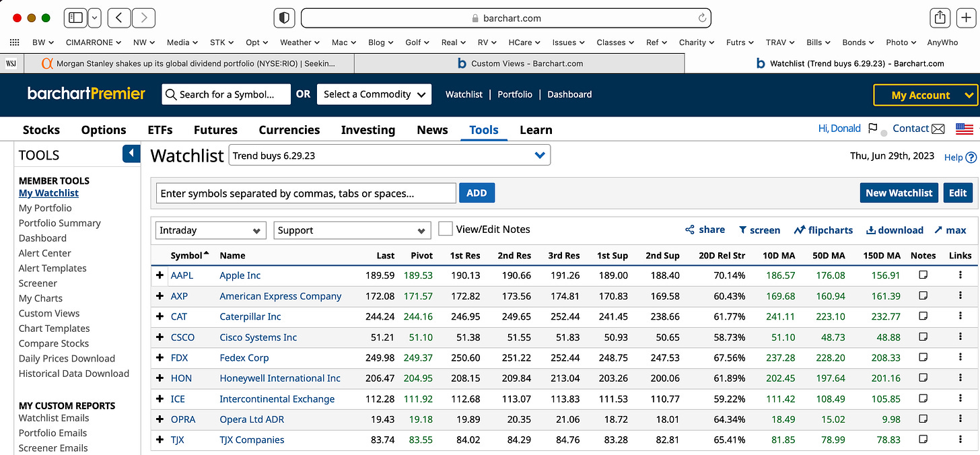Open the Weather bookmarks folder
The width and height of the screenshot is (980, 455).
coord(300,42)
